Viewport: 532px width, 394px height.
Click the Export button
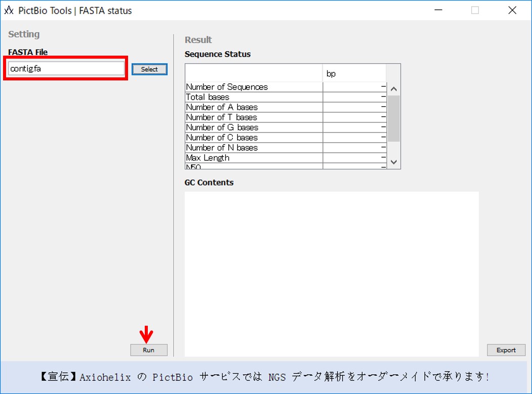tap(506, 350)
